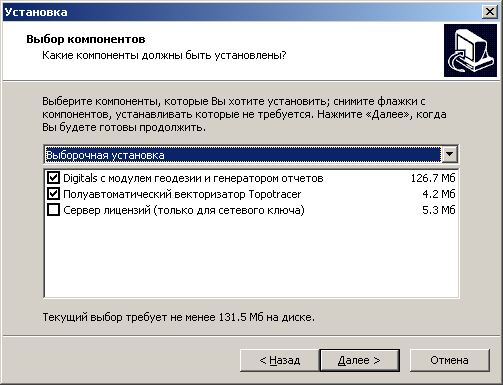Viewport: 503px width, 385px height.
Task: Select the Digitals с модулем геодезии list item
Action: (251, 178)
